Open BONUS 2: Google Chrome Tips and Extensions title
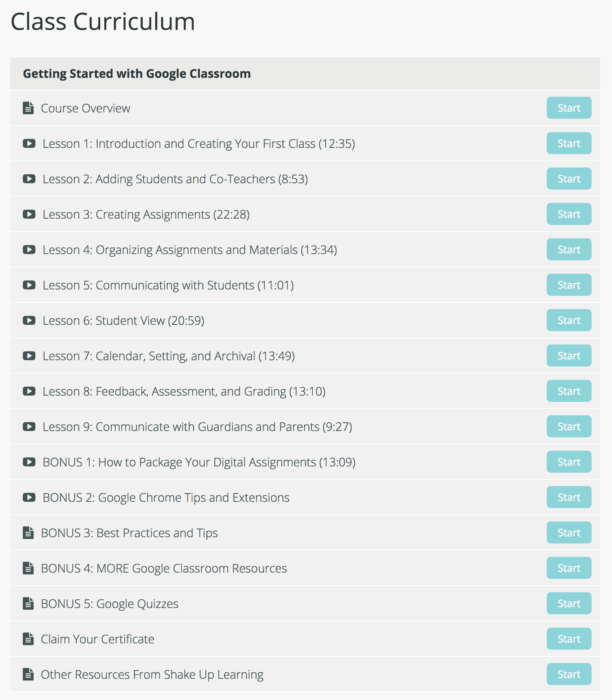Viewport: 612px width, 700px height. (166, 498)
